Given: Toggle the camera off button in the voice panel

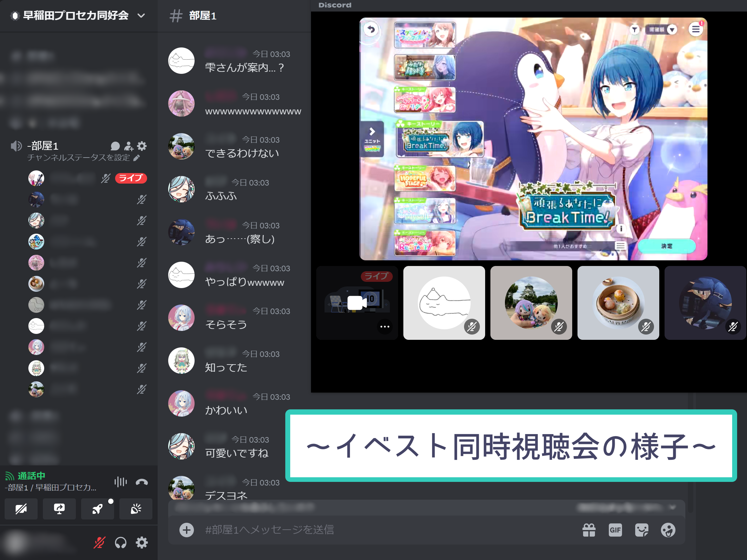Looking at the screenshot, I should [21, 509].
